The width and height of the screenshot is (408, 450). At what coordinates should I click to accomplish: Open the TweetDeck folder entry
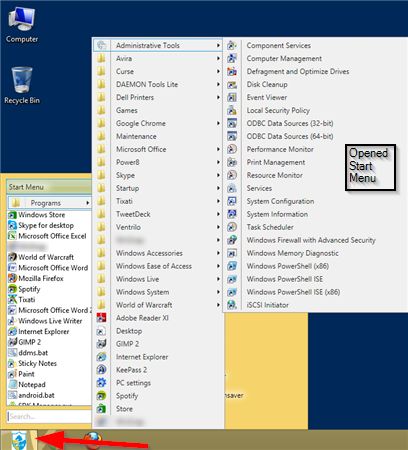point(158,214)
